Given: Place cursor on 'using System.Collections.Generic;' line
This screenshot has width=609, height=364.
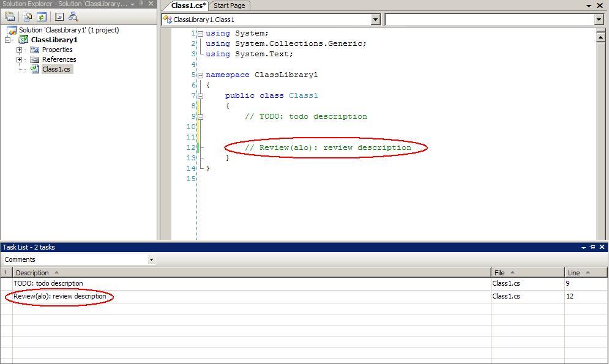Looking at the screenshot, I should [286, 43].
